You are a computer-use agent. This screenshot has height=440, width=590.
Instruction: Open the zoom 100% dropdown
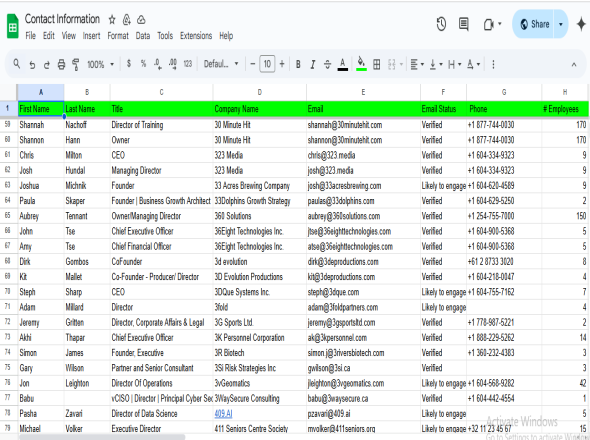click(100, 64)
